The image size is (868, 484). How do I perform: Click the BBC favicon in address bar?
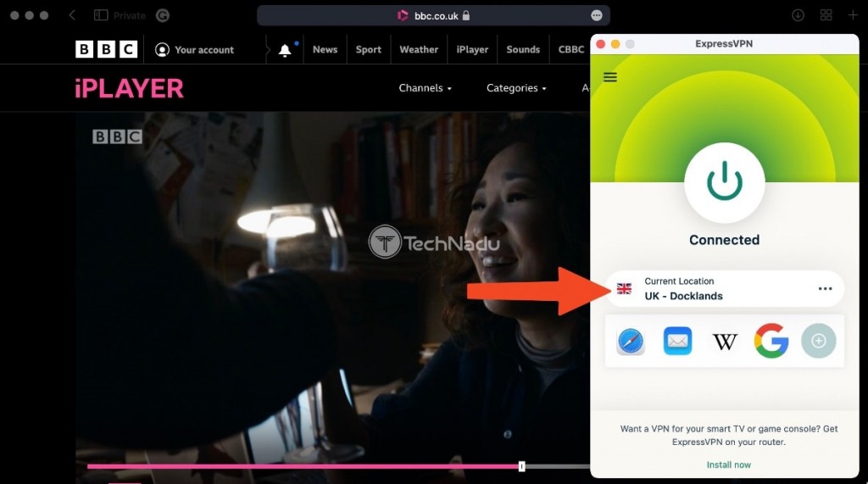pos(403,15)
